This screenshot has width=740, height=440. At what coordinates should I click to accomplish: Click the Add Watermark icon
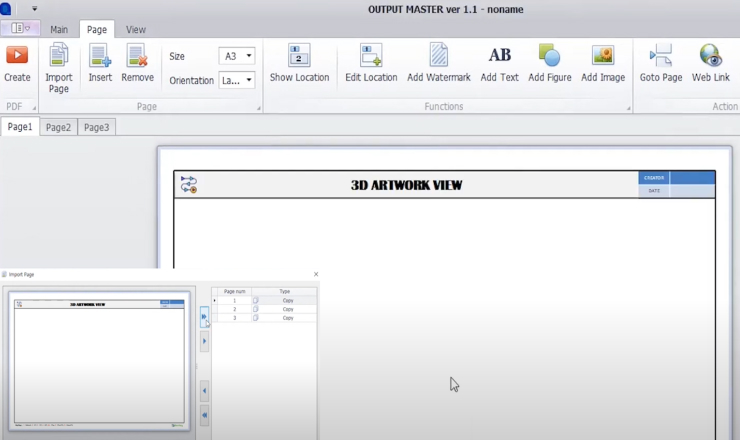coord(439,56)
